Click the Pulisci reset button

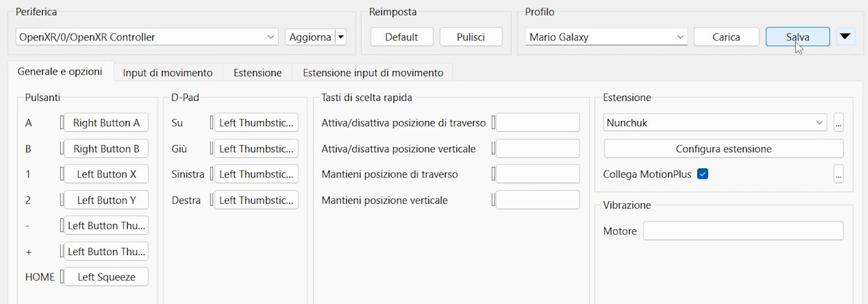[x=471, y=37]
